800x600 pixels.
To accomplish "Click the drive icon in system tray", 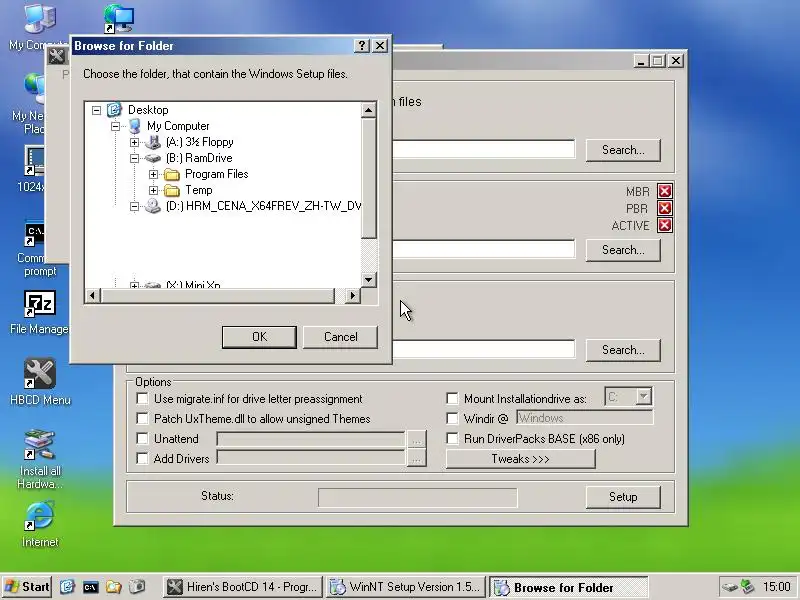I will [729, 587].
